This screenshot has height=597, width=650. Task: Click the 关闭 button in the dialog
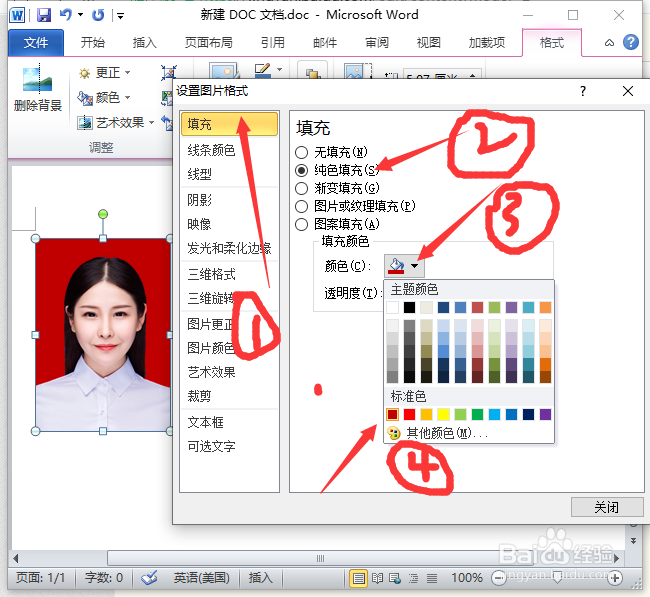(607, 507)
